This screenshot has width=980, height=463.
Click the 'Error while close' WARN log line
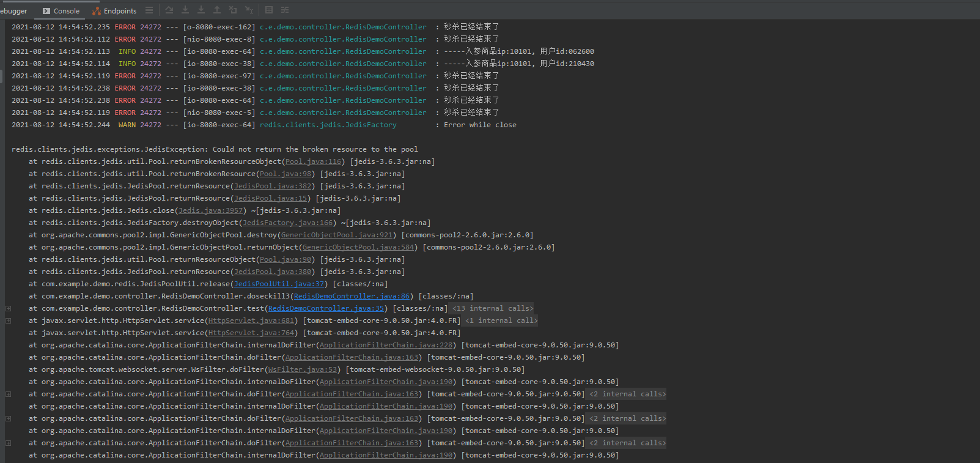479,125
